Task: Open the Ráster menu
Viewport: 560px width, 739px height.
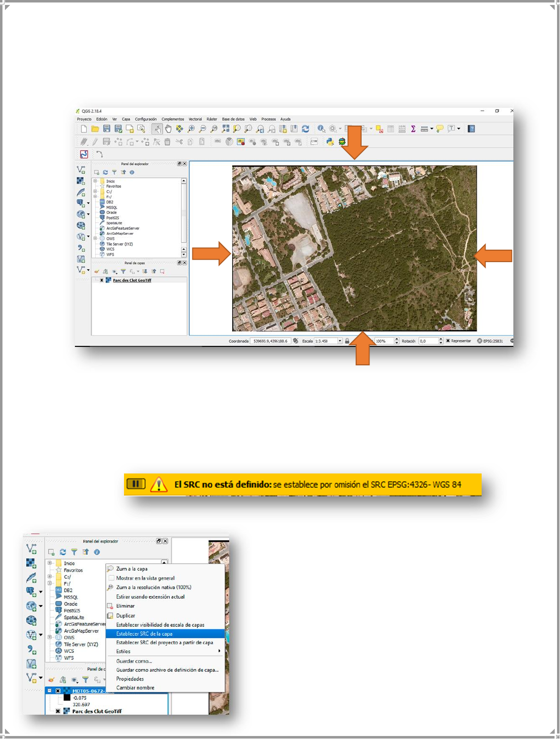Action: pos(212,119)
